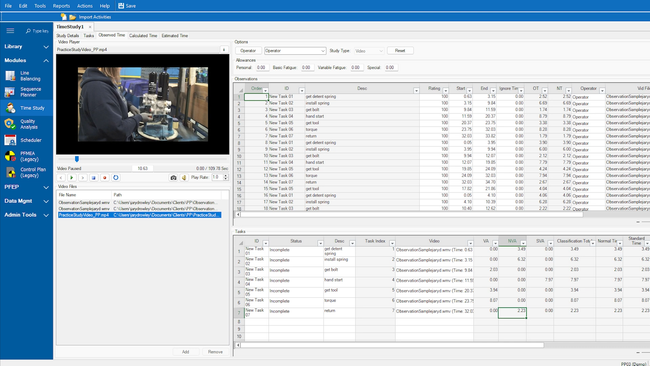
Task: Click the Save icon in the menu bar
Action: point(121,6)
